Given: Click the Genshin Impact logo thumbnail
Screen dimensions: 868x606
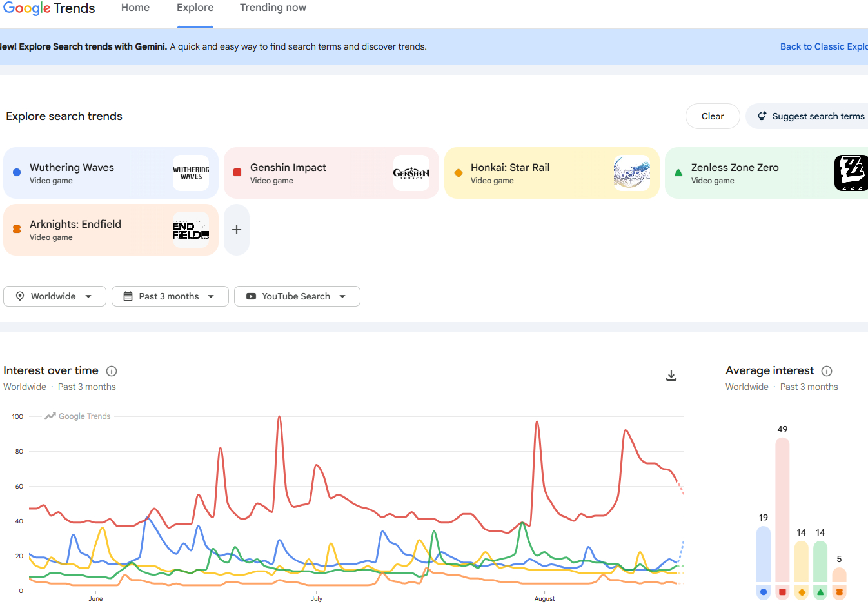Looking at the screenshot, I should [x=411, y=173].
